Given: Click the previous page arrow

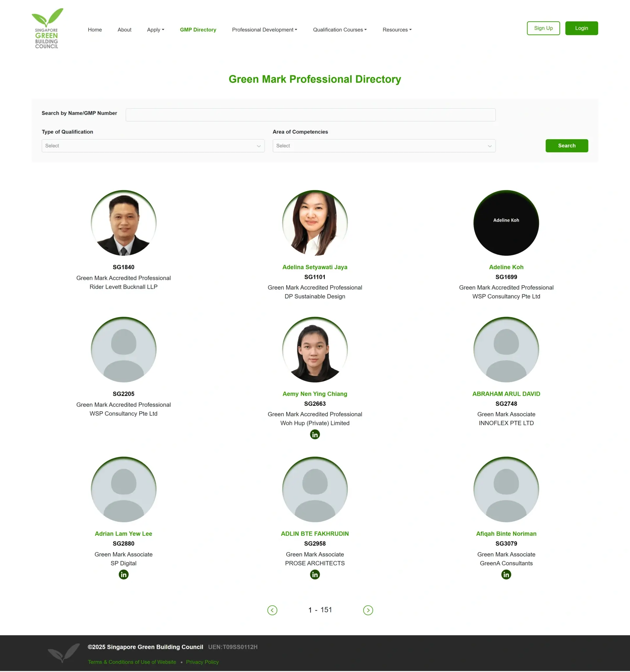Looking at the screenshot, I should [x=272, y=610].
